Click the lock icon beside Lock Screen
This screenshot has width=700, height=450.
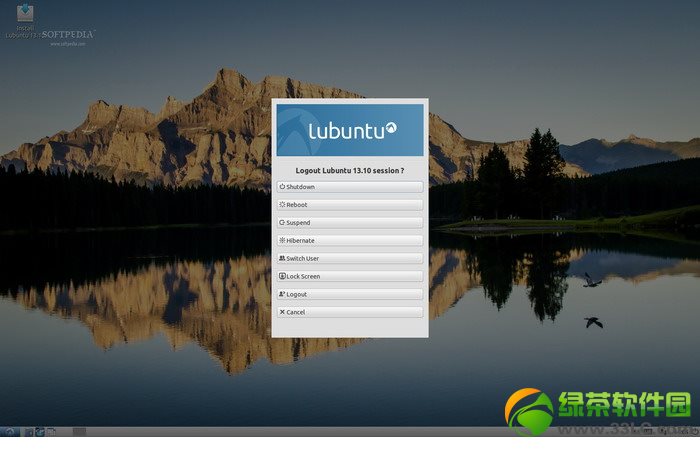[282, 277]
